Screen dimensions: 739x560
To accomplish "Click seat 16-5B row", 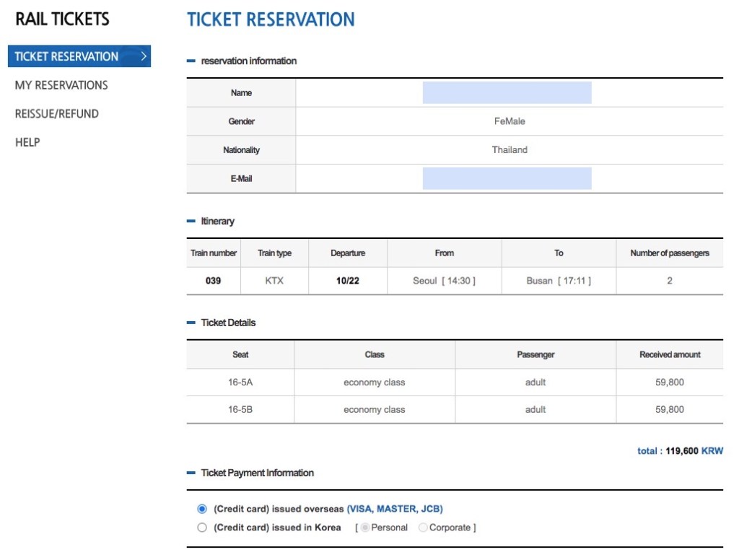I will pyautogui.click(x=240, y=409).
